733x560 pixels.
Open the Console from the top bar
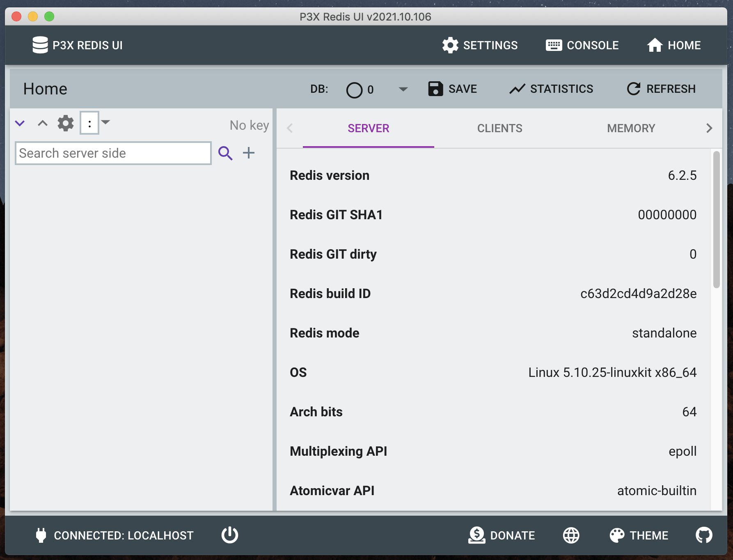point(582,45)
